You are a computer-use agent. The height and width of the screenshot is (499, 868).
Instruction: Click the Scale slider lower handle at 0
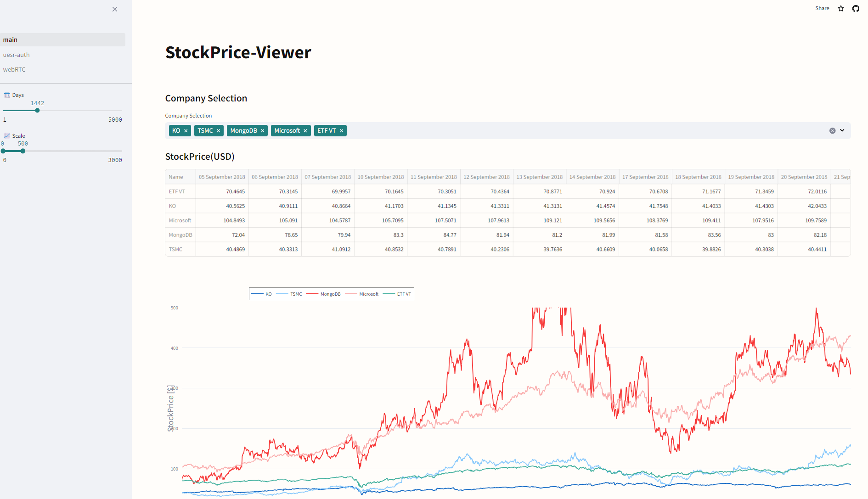tap(3, 151)
